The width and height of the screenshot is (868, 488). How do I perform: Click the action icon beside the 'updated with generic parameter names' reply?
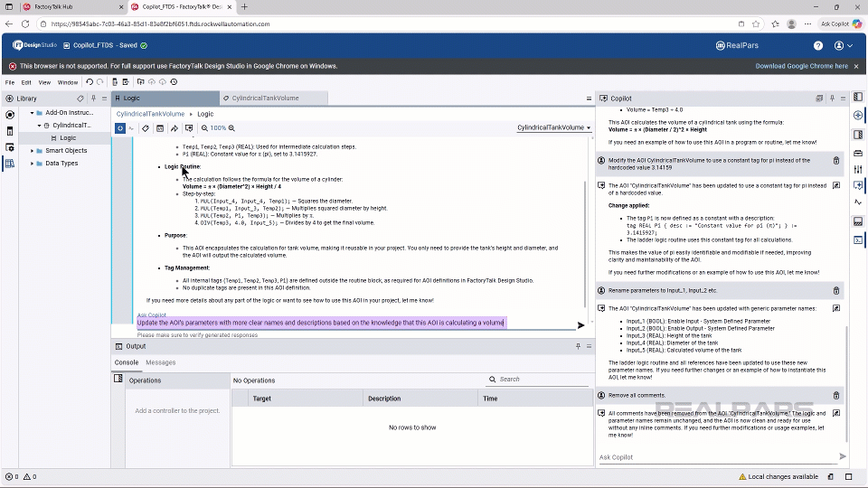(x=835, y=309)
